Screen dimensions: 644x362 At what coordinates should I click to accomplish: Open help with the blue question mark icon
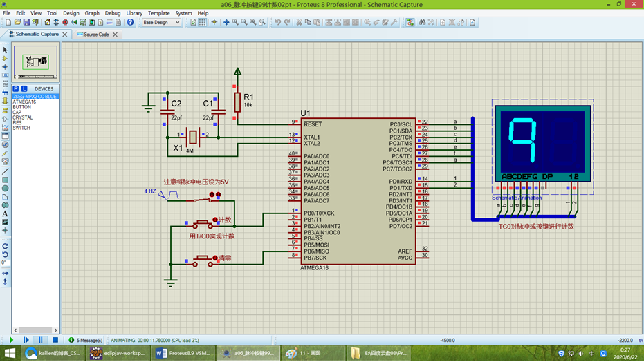coord(130,22)
